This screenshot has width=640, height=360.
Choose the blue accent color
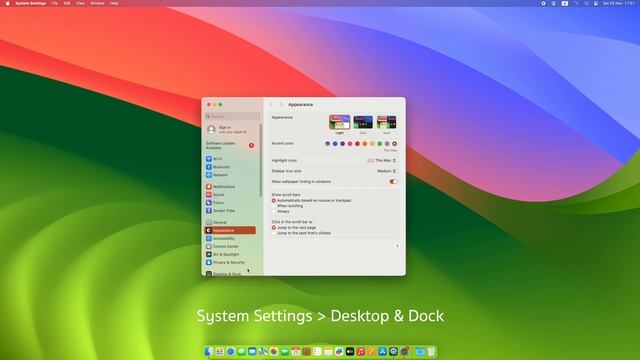tap(335, 144)
